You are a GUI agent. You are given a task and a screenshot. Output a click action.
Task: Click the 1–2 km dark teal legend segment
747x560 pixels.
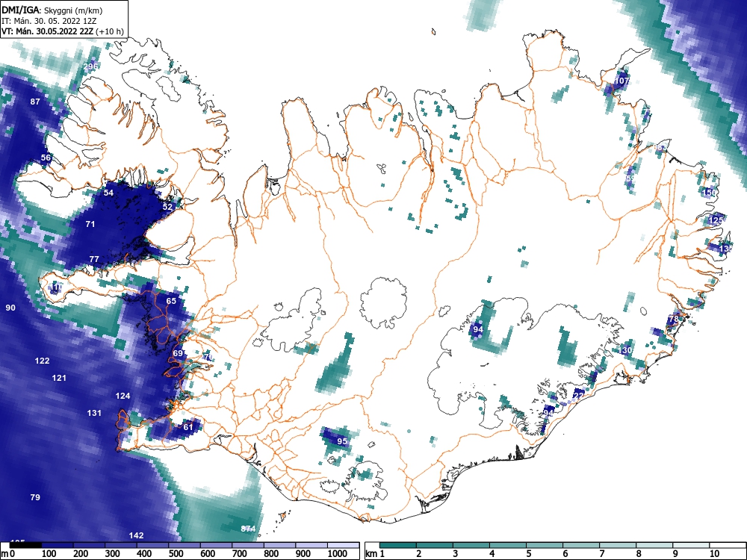click(x=398, y=545)
